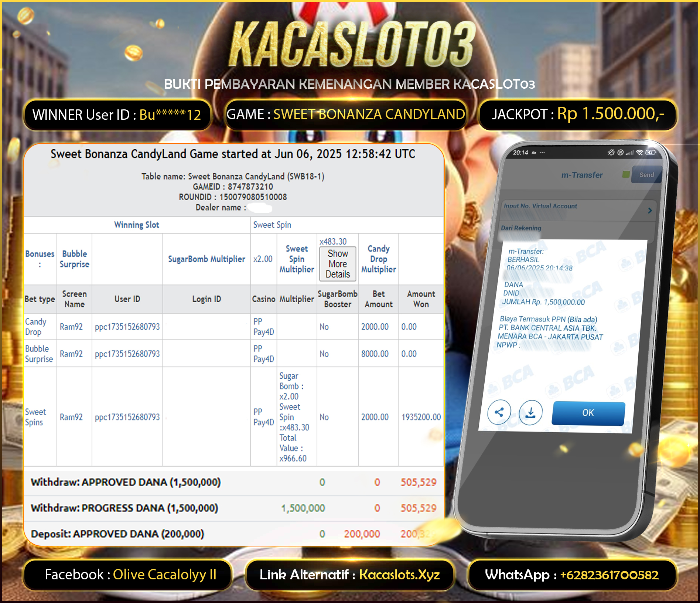Viewport: 700px width, 603px height.
Task: Click the Show More Details button
Action: click(338, 264)
